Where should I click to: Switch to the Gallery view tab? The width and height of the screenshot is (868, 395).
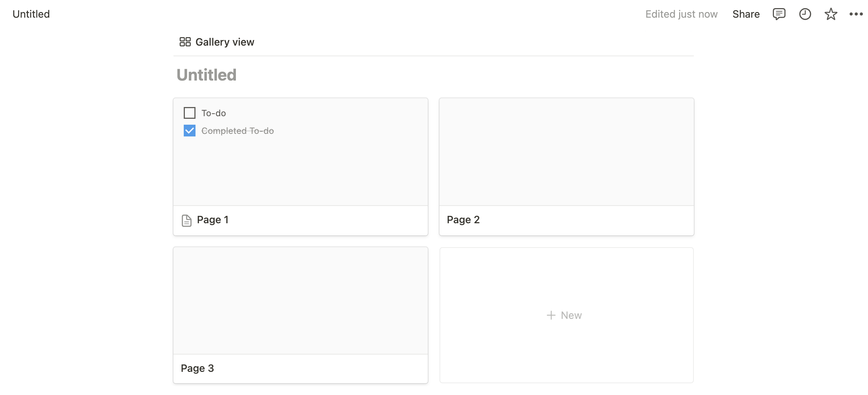point(216,42)
